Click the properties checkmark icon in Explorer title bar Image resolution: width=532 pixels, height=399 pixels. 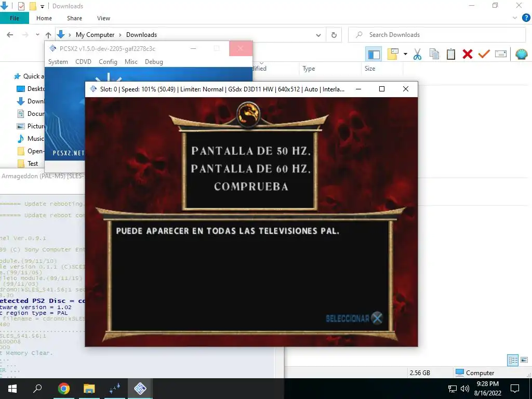21,6
